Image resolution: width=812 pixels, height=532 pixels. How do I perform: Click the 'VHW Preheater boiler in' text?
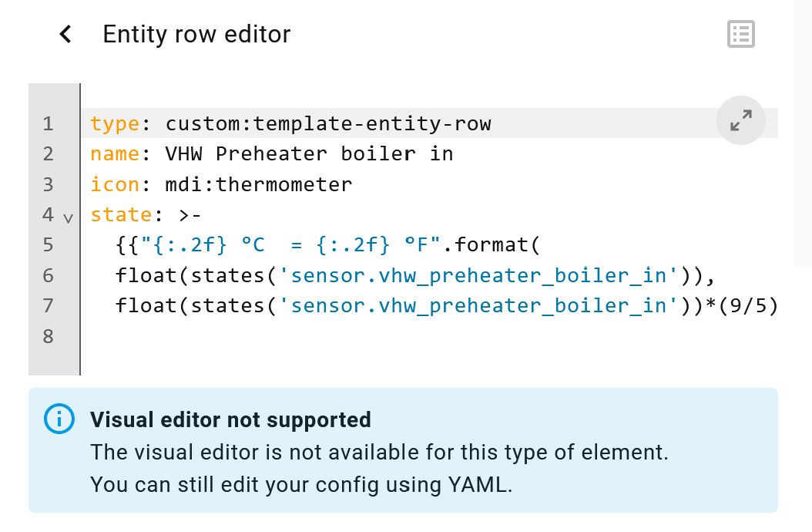[x=309, y=154]
